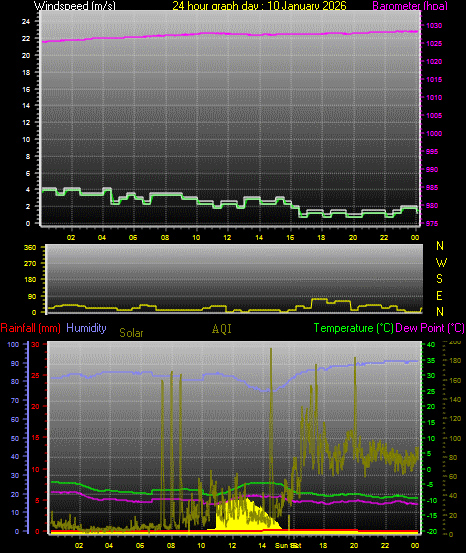Click the 'Dew Point (°C)' legend label
Viewport: 466px width, 553px height.
point(430,328)
